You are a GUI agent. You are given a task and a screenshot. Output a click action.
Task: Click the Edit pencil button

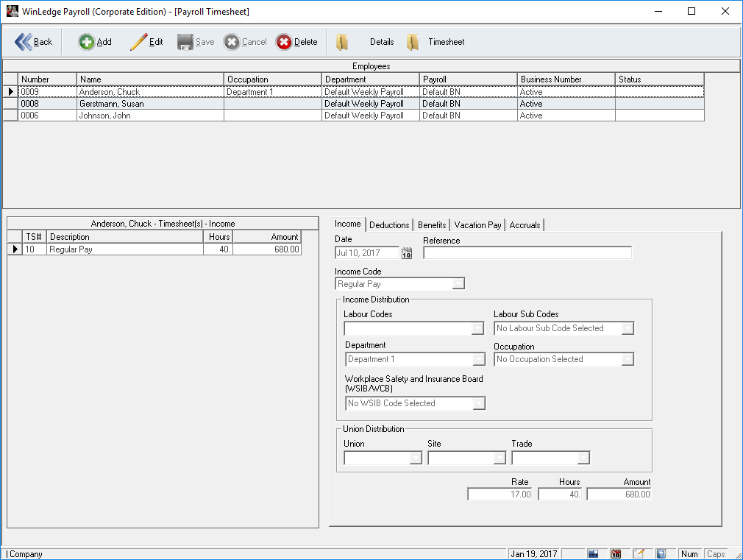pos(146,42)
